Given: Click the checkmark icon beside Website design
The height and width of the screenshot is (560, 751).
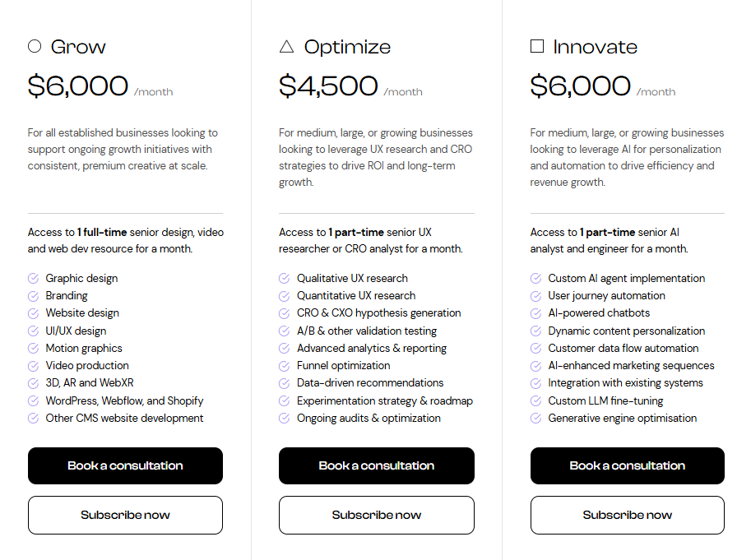Looking at the screenshot, I should (x=34, y=313).
